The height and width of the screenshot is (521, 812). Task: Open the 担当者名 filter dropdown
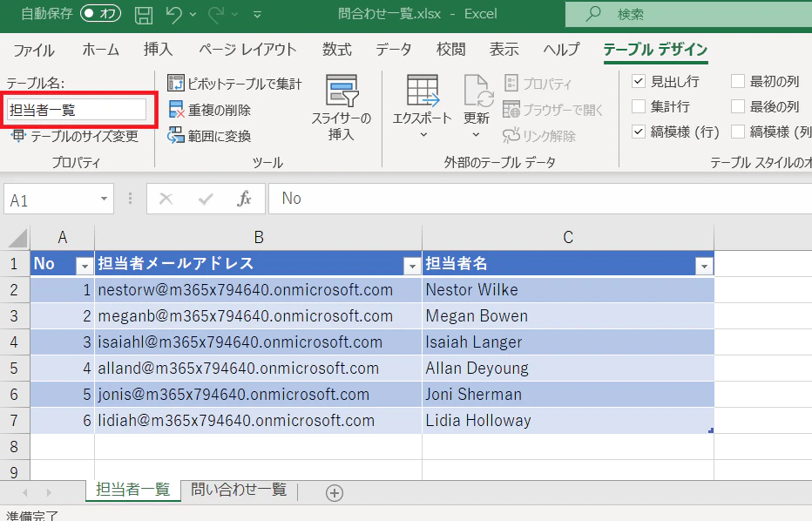coord(704,267)
